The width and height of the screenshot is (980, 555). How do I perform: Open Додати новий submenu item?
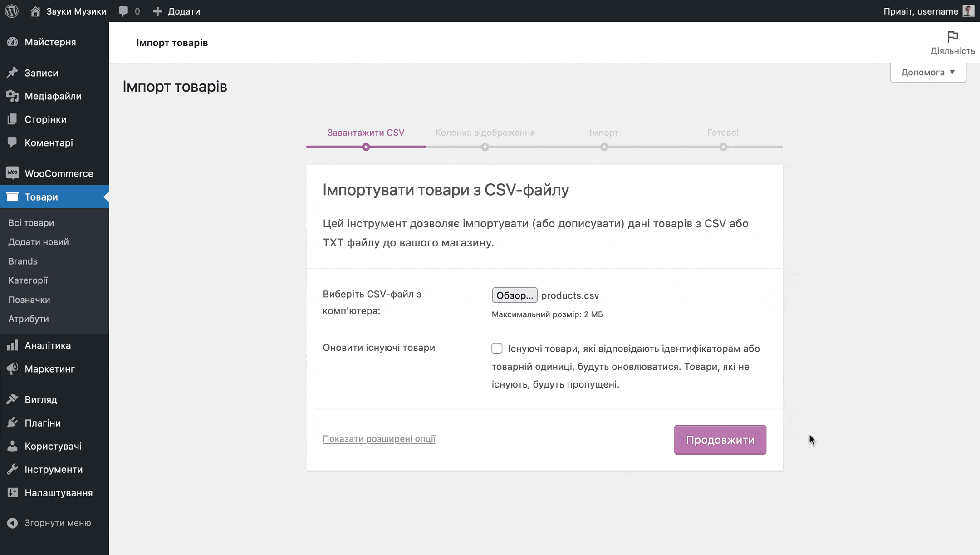click(x=39, y=242)
